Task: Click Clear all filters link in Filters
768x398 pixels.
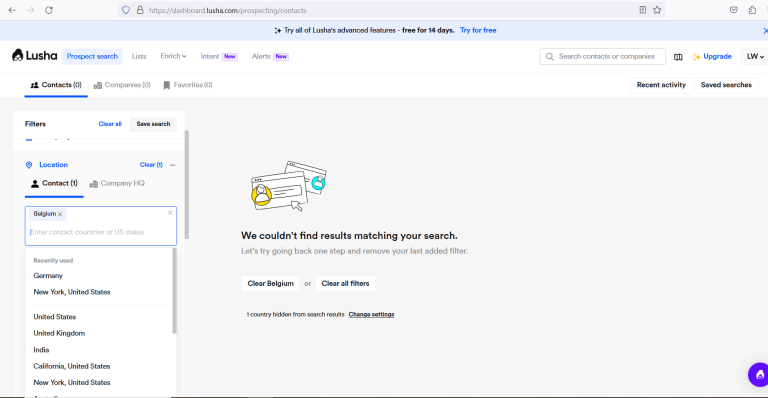Action: [x=110, y=124]
